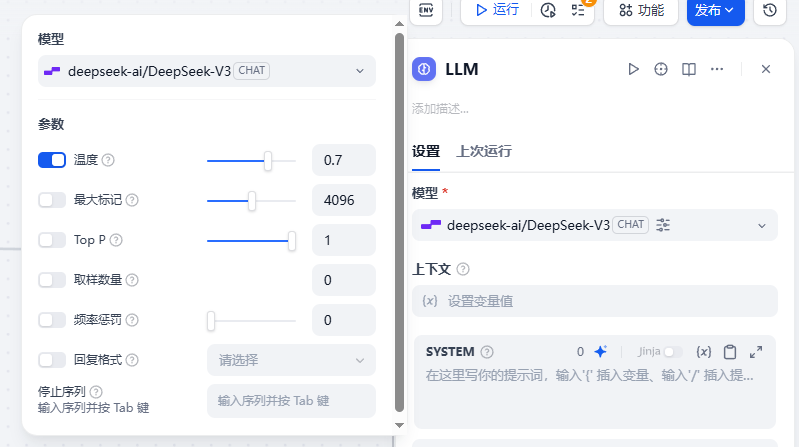Click the 功能 features button
Image resolution: width=799 pixels, height=447 pixels.
pos(641,10)
